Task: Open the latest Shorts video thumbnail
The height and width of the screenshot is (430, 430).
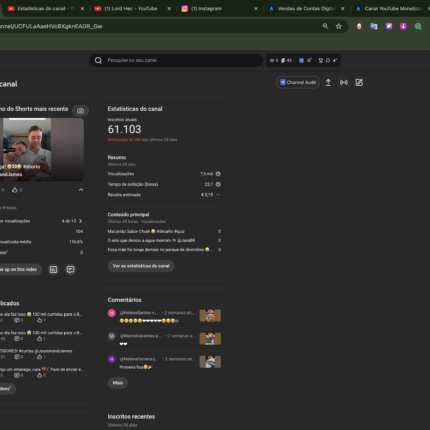Action: point(42,150)
